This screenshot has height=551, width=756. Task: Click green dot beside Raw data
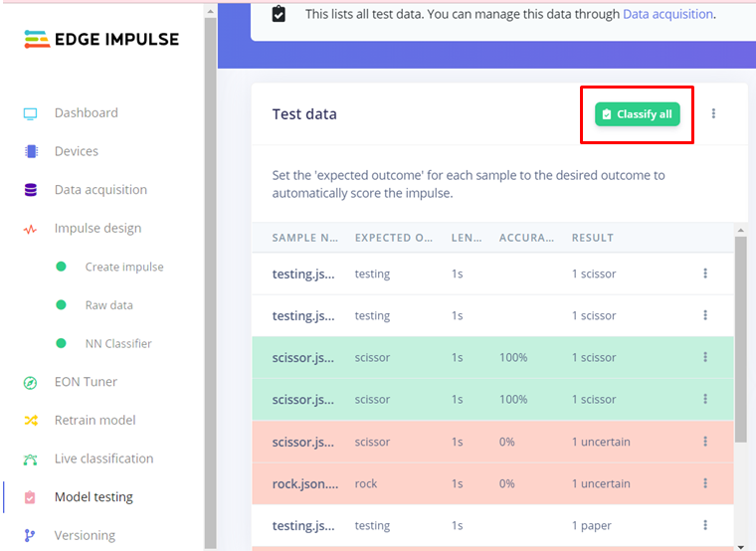(61, 304)
